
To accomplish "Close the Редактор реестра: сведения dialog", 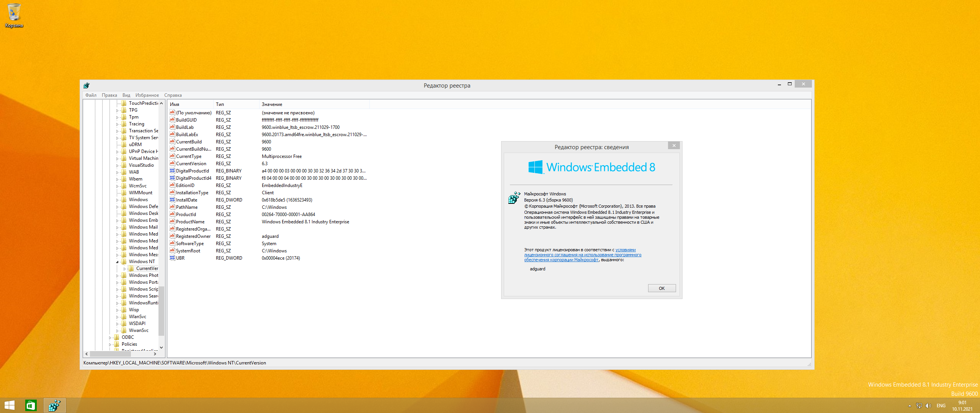I will [674, 145].
